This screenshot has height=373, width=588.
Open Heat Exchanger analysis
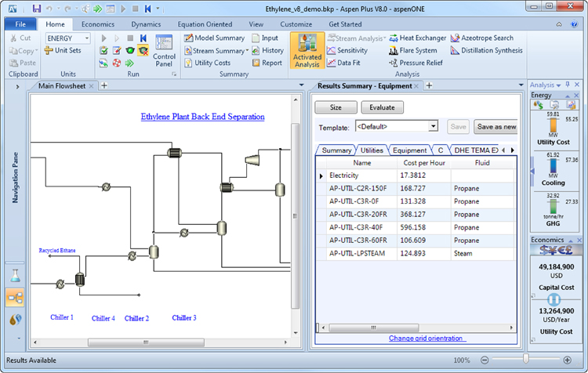coord(418,38)
